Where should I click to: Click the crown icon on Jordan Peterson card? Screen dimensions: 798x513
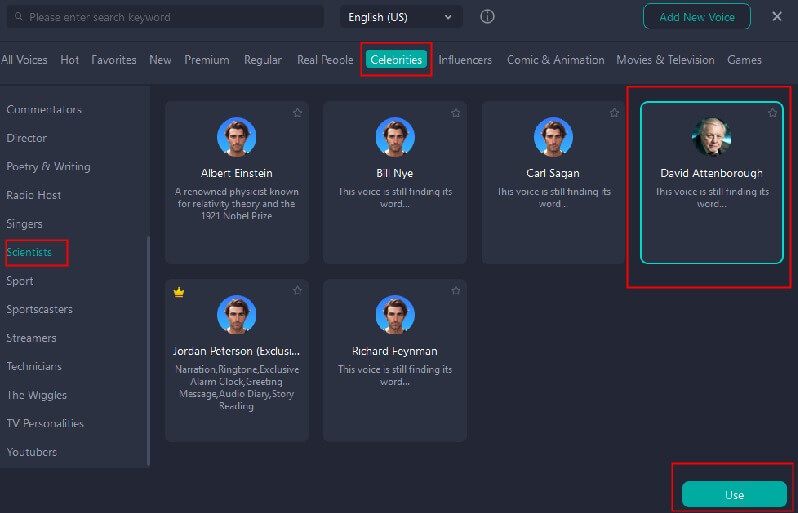(179, 291)
